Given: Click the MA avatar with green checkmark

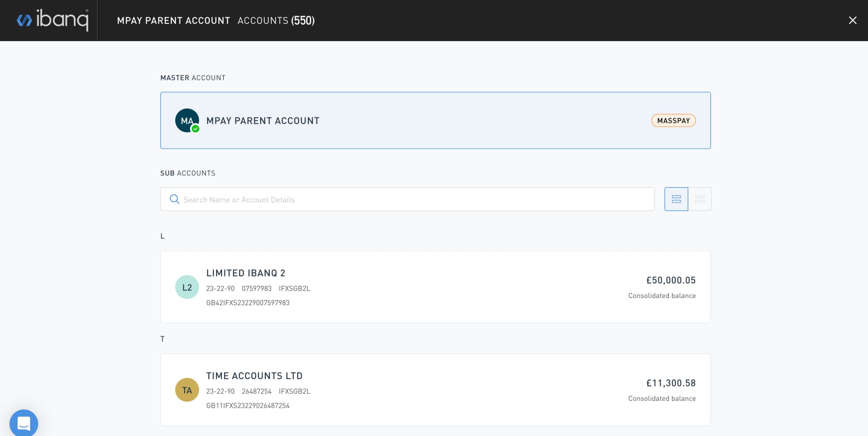Looking at the screenshot, I should [x=187, y=120].
